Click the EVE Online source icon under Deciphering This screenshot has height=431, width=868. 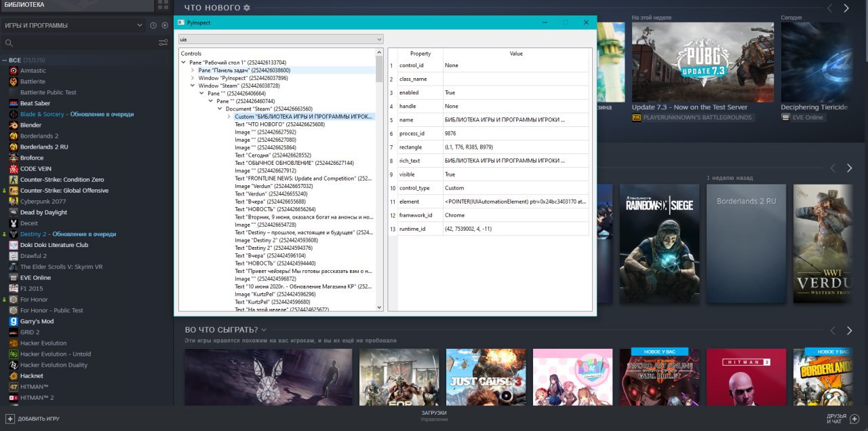pos(786,117)
